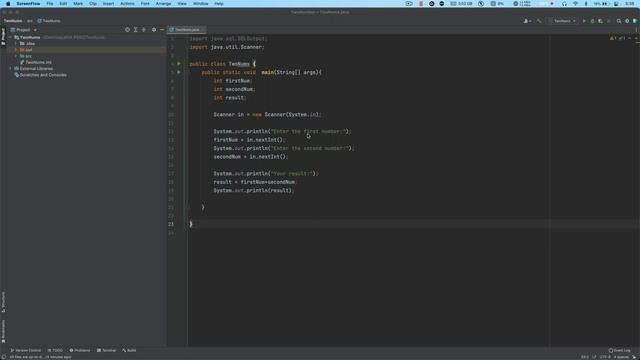This screenshot has height=360, width=640.
Task: Click the headphones icon in menu bar
Action: click(564, 4)
